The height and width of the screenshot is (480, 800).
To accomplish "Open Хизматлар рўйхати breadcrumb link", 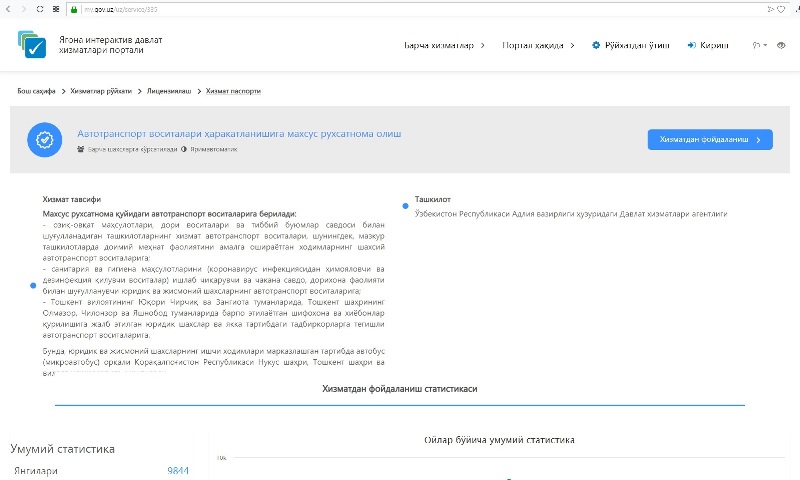I will pyautogui.click(x=100, y=91).
